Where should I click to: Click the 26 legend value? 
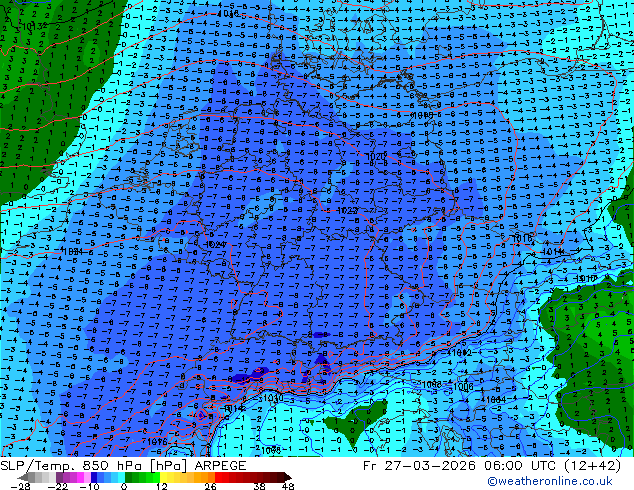(210, 486)
